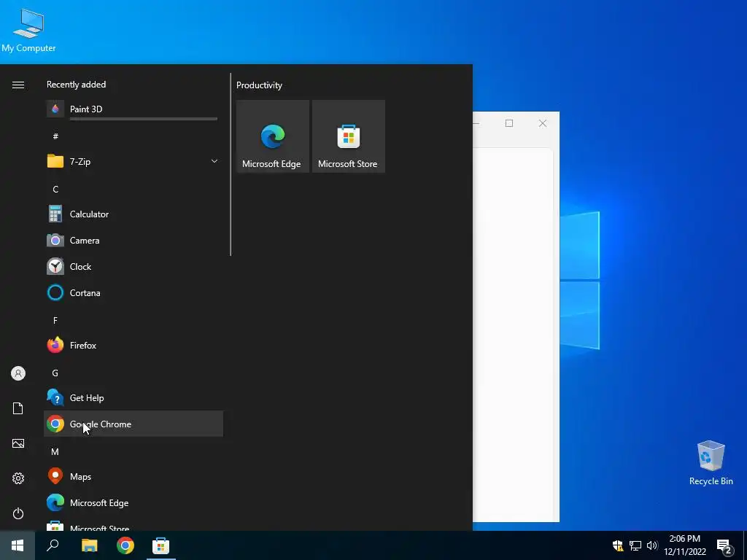
Task: Jump to letter F section header
Action: coord(55,321)
